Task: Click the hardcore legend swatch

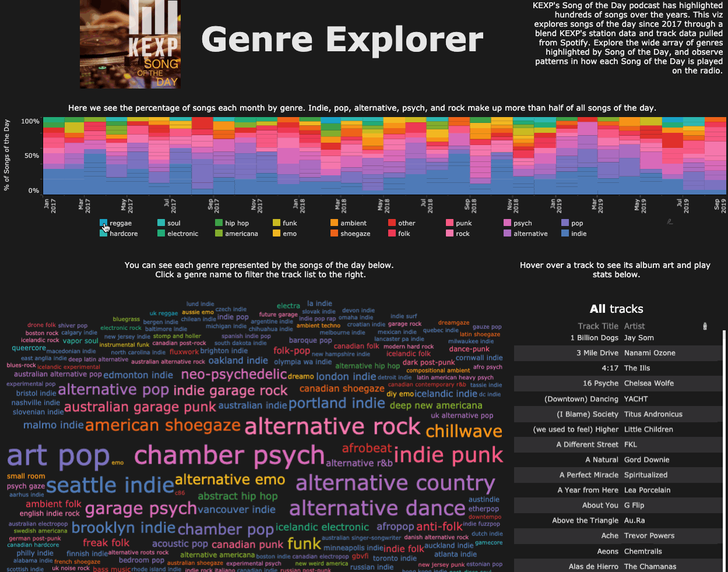Action: [104, 234]
